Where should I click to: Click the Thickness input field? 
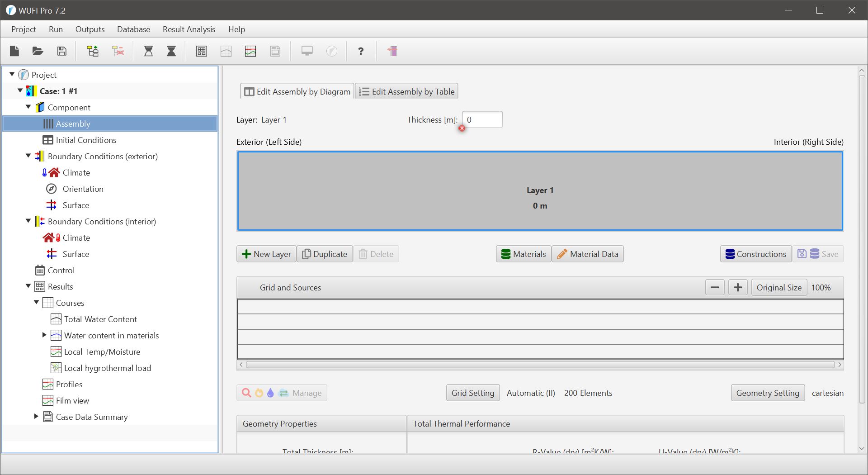point(482,120)
